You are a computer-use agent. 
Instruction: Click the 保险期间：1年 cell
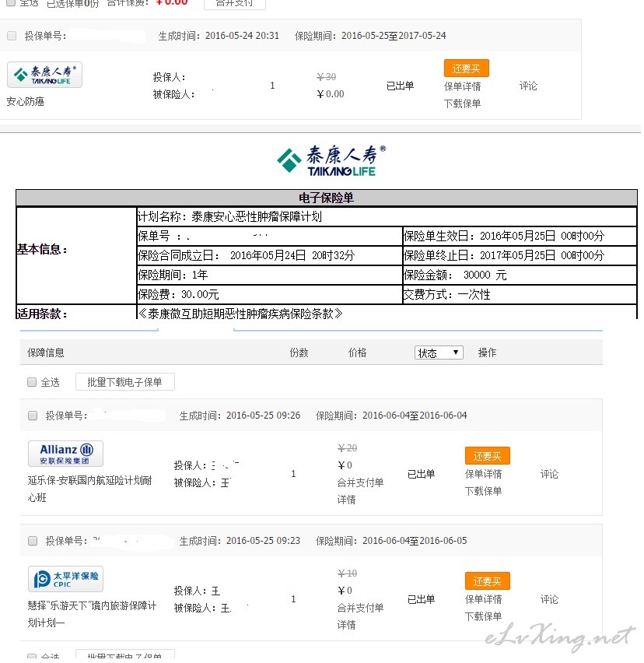pos(270,275)
